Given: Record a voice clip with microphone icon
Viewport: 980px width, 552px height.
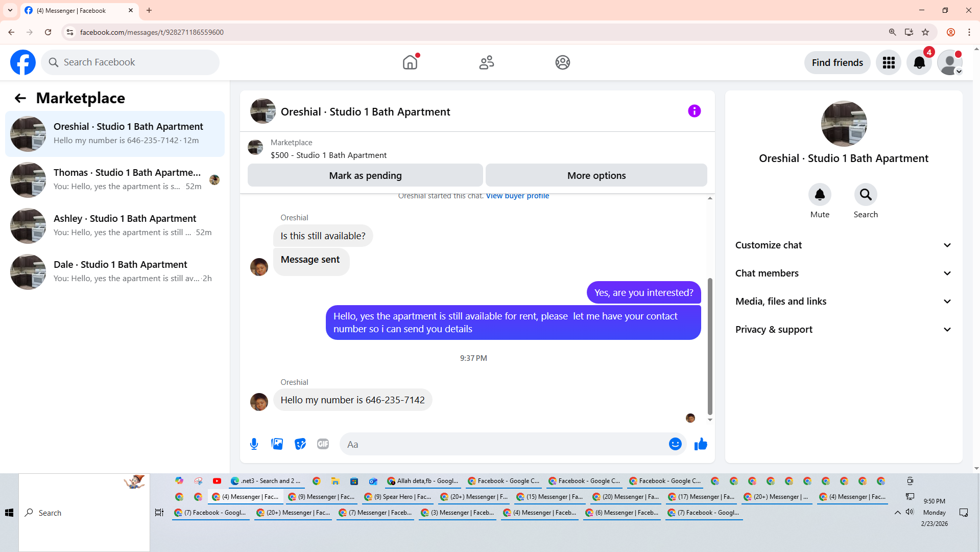Looking at the screenshot, I should click(254, 444).
